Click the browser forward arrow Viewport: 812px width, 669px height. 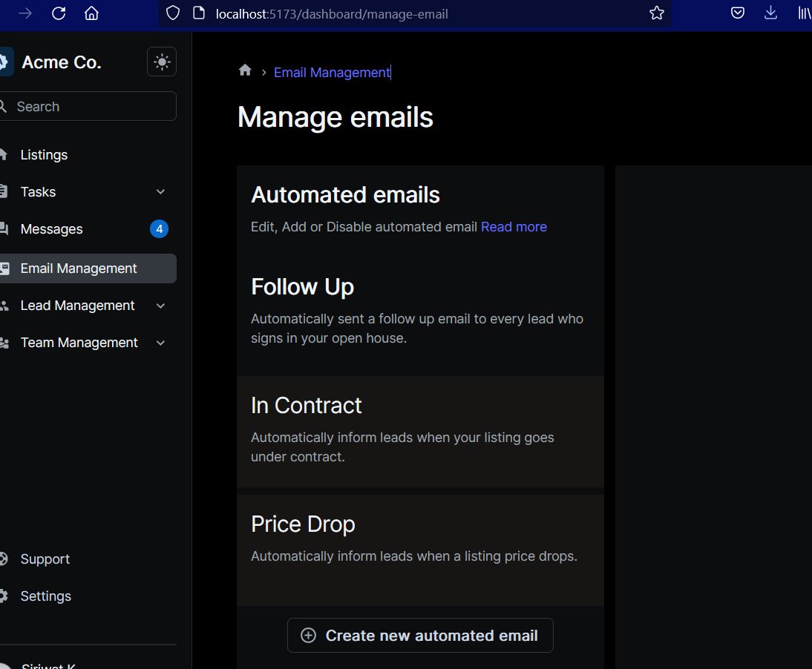click(24, 13)
